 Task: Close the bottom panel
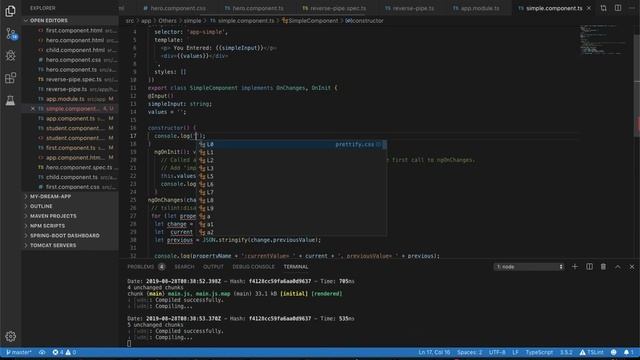coord(632,267)
